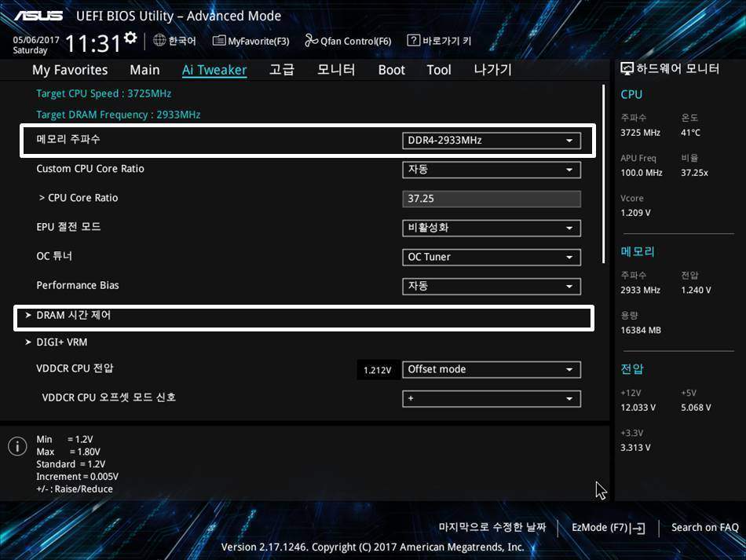Open the 메모리 주파수 DDR4-2933MHz dropdown
This screenshot has width=746, height=560.
point(492,141)
